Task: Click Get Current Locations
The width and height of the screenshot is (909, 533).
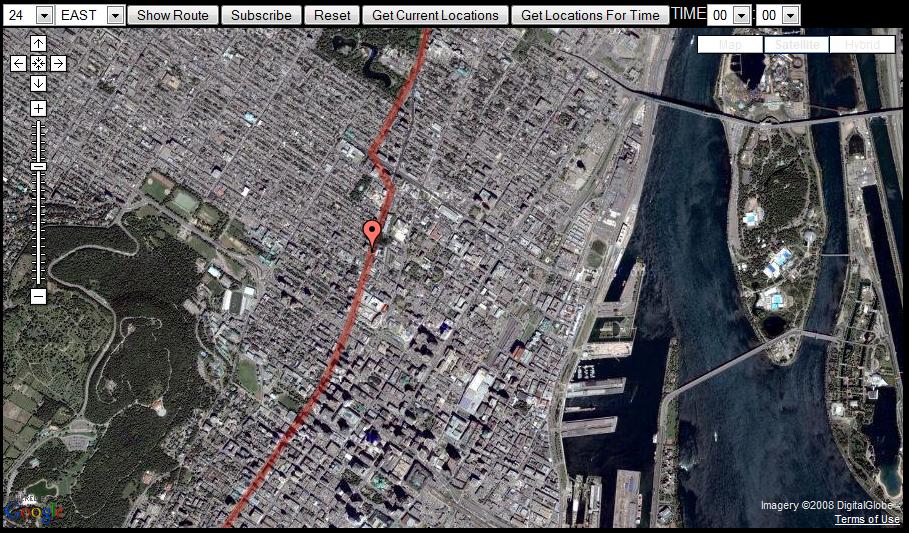Action: [x=435, y=15]
